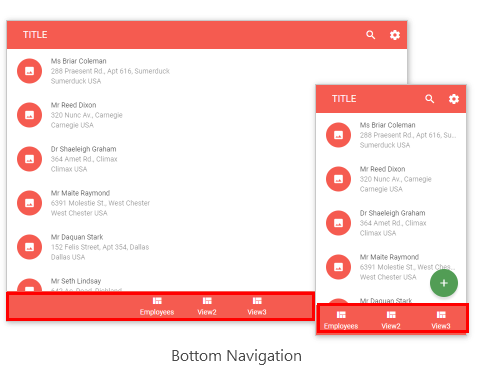Click avatar icon beside Mr Reed Dixon, wide window

[x=30, y=115]
